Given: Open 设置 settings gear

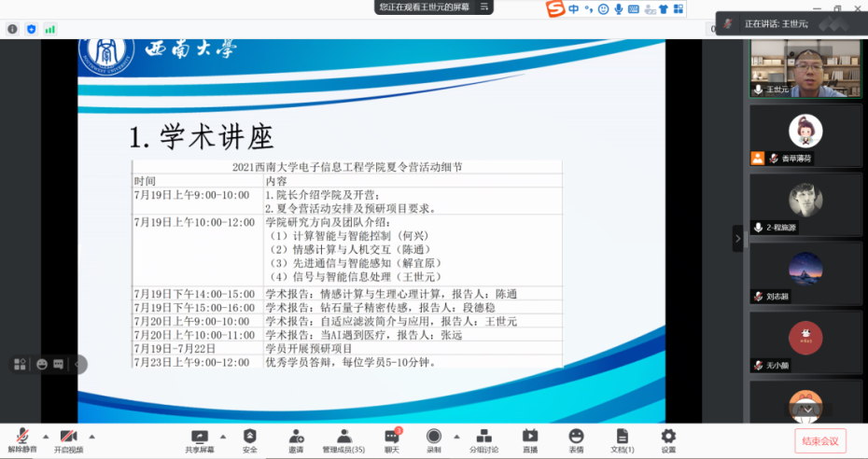Looking at the screenshot, I should tap(668, 439).
